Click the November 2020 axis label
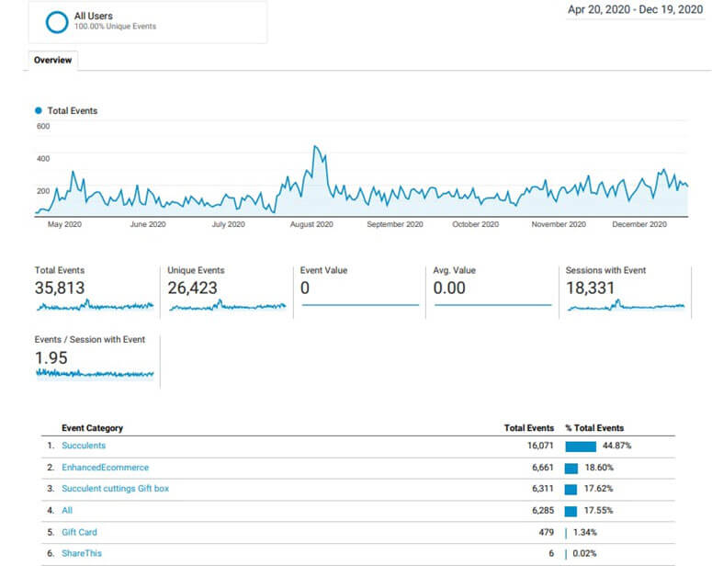 [x=559, y=224]
